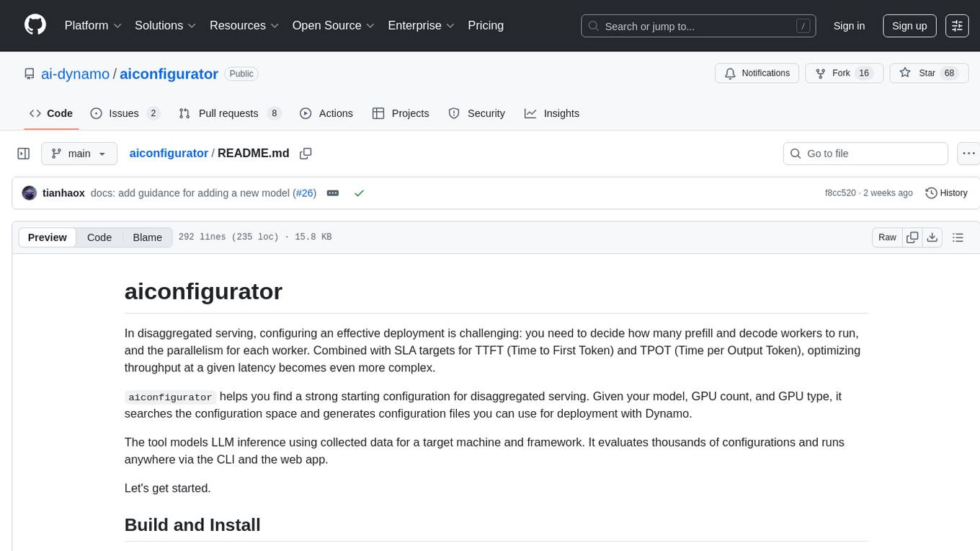Switch to the Pull requests tab
The image size is (980, 551).
pyautogui.click(x=229, y=113)
